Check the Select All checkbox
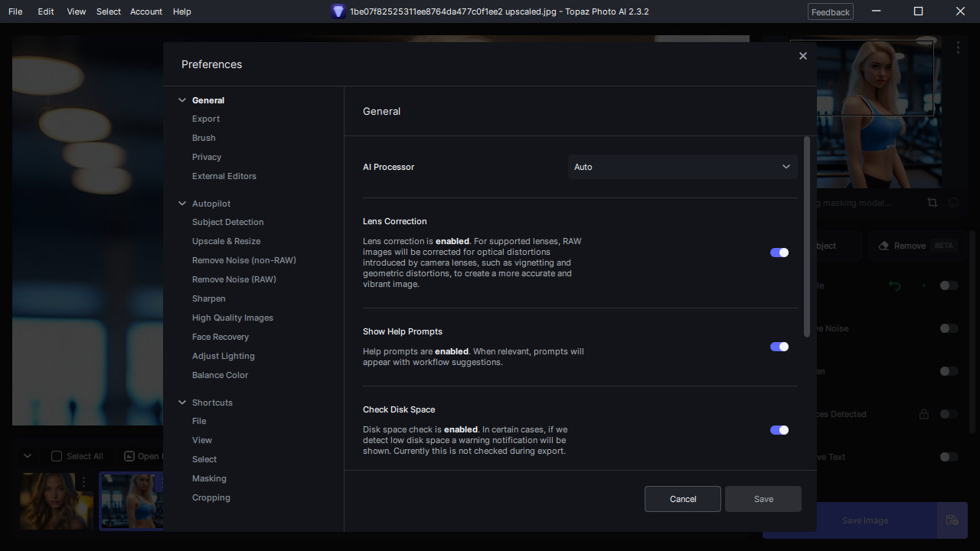Image resolution: width=980 pixels, height=551 pixels. coord(57,456)
